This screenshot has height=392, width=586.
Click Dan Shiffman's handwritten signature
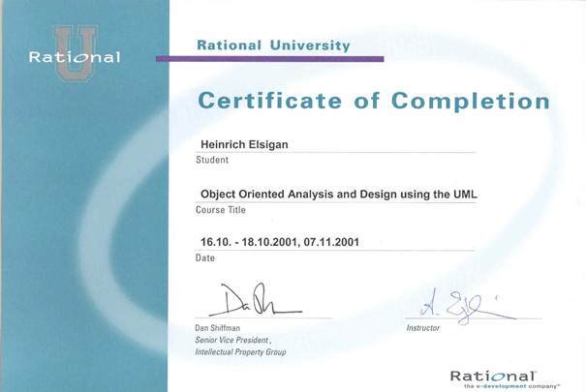click(x=256, y=300)
